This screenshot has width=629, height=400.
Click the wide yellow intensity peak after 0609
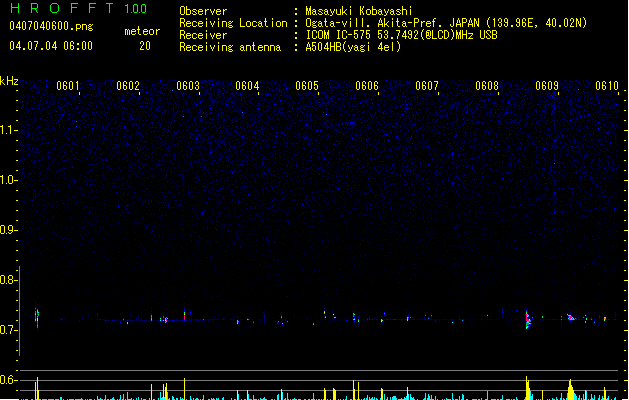[570, 389]
